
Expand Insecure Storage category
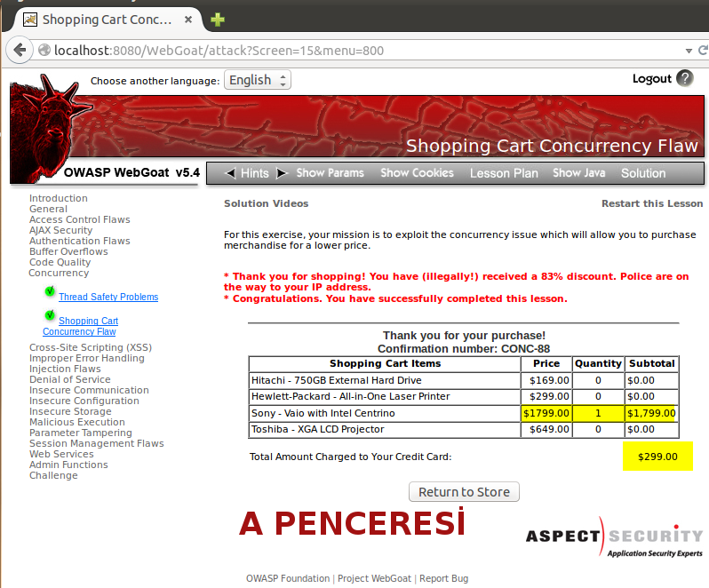tap(70, 411)
